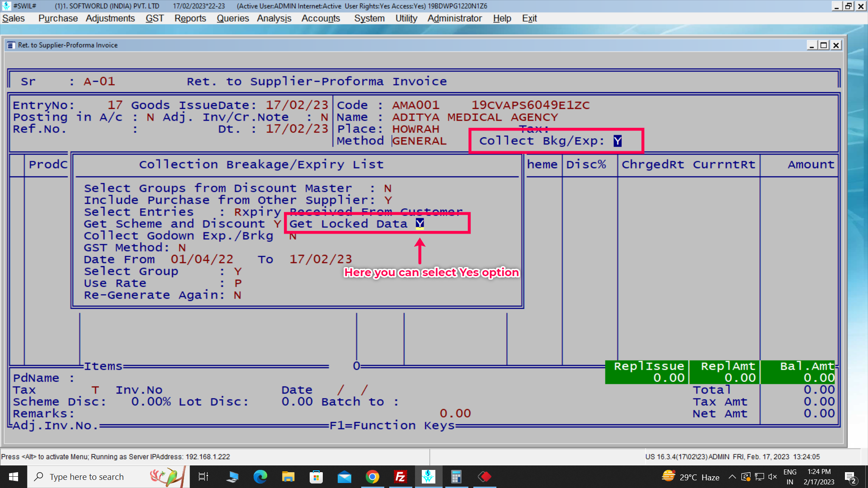Screen dimensions: 868x488
Task: Launch Google Chrome from taskbar
Action: point(373,477)
